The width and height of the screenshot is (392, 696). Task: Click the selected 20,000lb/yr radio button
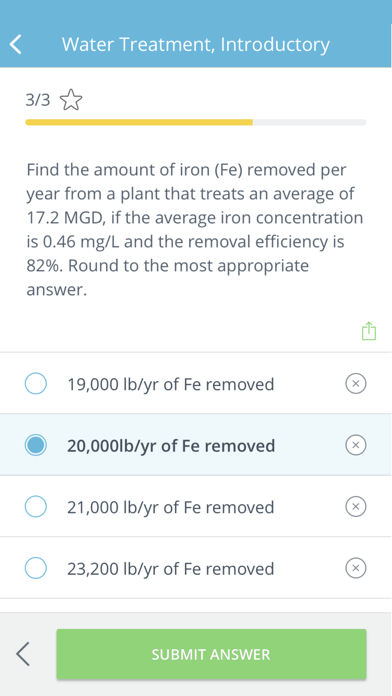36,445
